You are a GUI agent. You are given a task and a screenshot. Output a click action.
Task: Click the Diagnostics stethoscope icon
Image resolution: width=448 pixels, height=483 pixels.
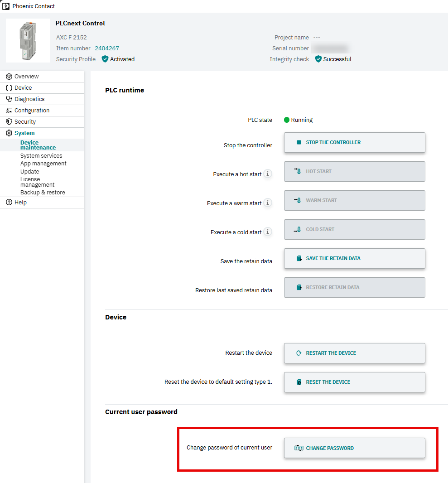[9, 99]
